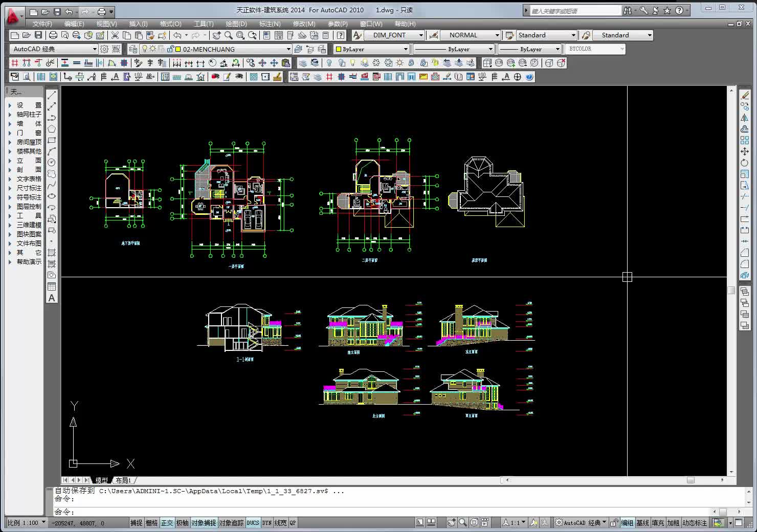This screenshot has height=532, width=757.
Task: Click the Text Style A icon
Action: (357, 35)
